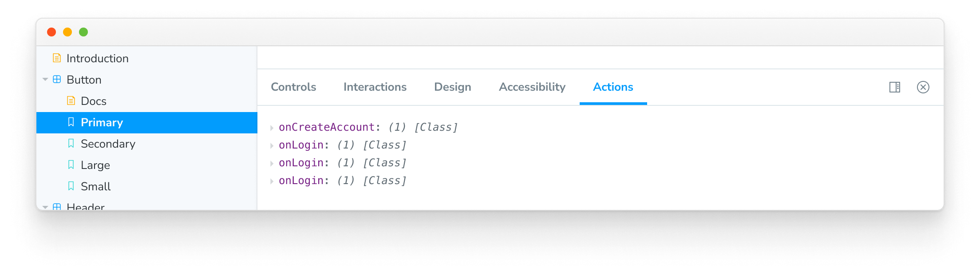980x273 pixels.
Task: Click the Header component grid icon
Action: 56,207
